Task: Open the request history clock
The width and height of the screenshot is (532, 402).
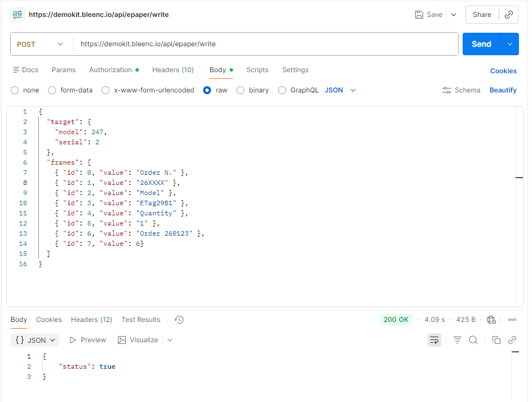Action: pyautogui.click(x=179, y=320)
